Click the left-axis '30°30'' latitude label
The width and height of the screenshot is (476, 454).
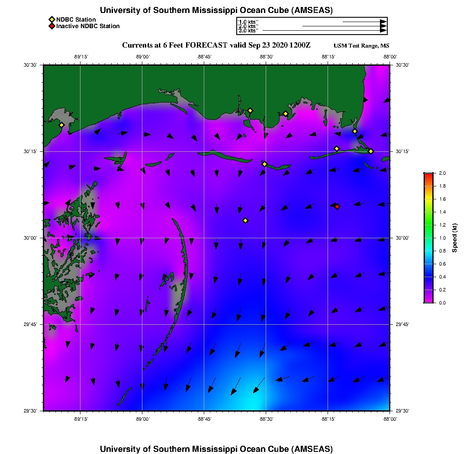click(x=30, y=65)
